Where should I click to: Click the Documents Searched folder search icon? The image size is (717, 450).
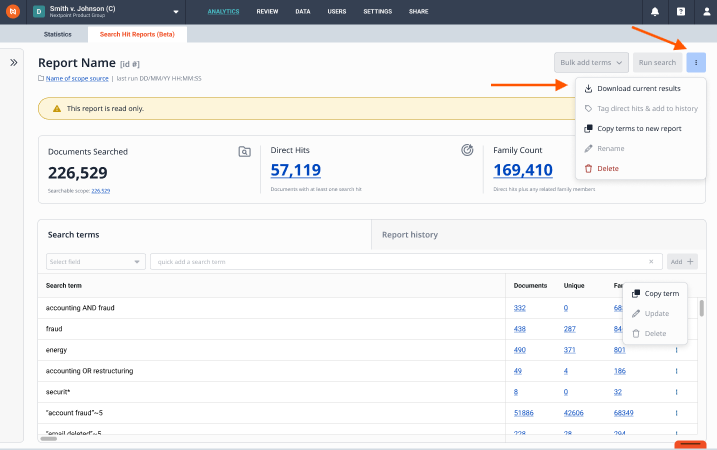point(245,151)
